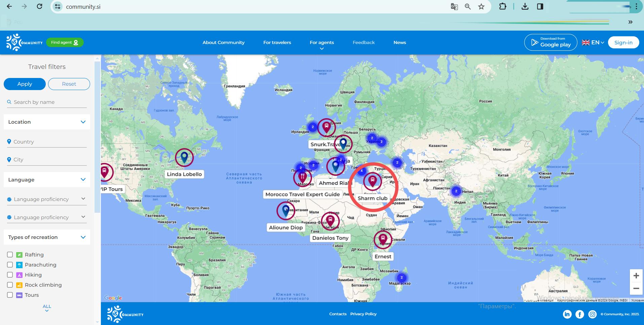644x325 pixels.
Task: Click the cluster marker over Madagascar
Action: [401, 278]
